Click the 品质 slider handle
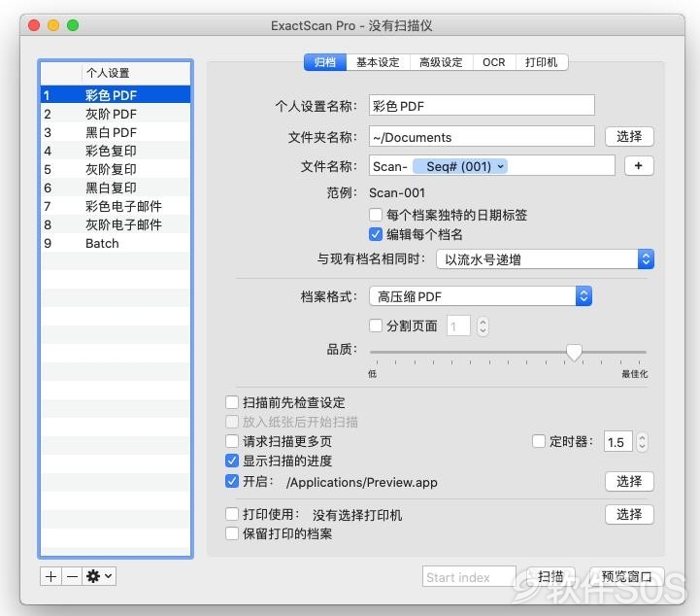Screen dimensions: 700x616 (574, 352)
